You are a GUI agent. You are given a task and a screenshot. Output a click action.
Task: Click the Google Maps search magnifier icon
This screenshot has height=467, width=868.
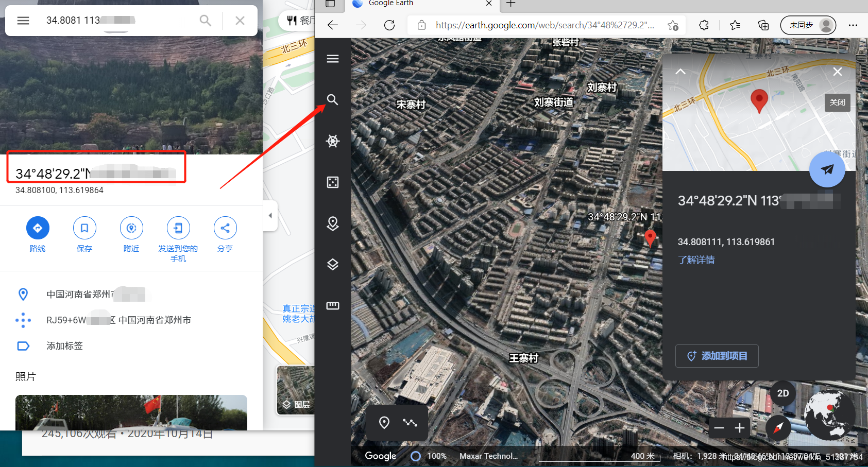coord(205,21)
